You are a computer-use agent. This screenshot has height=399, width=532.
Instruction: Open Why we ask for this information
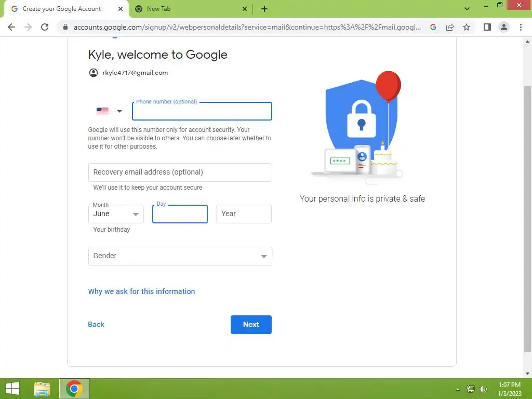(x=141, y=291)
